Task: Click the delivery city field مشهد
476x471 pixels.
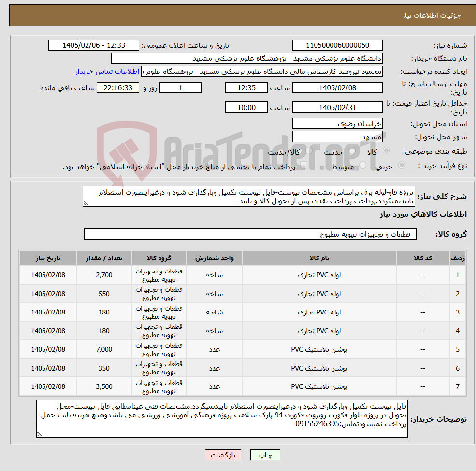Action: [x=337, y=137]
